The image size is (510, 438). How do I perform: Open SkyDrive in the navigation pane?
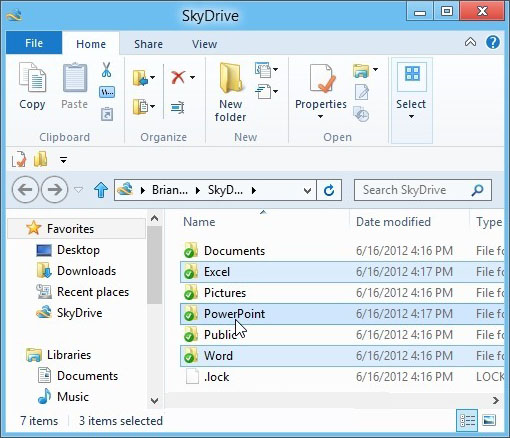(69, 313)
